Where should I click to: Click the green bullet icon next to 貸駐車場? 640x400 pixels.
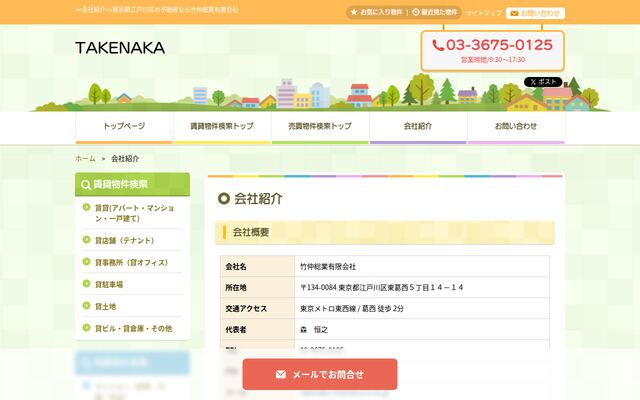click(86, 284)
